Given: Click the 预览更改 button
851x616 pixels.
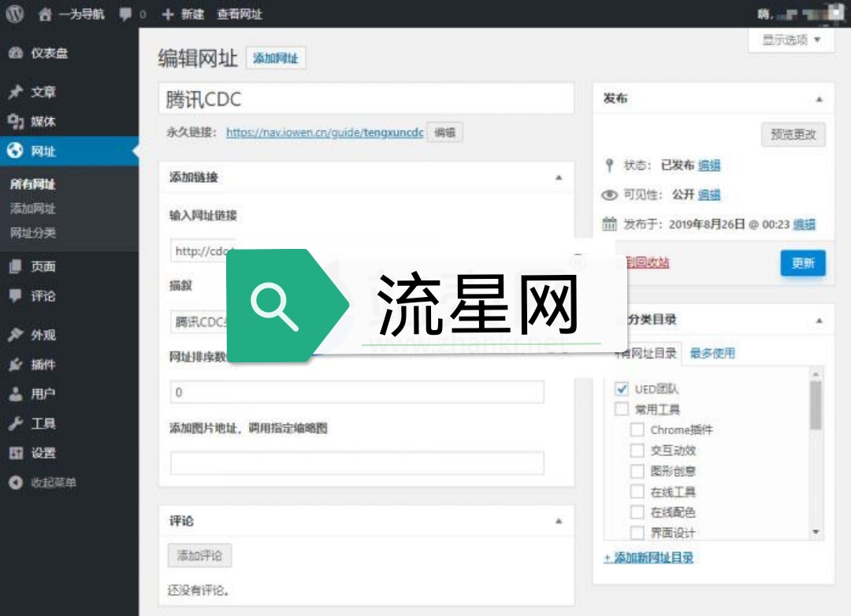Looking at the screenshot, I should (793, 135).
